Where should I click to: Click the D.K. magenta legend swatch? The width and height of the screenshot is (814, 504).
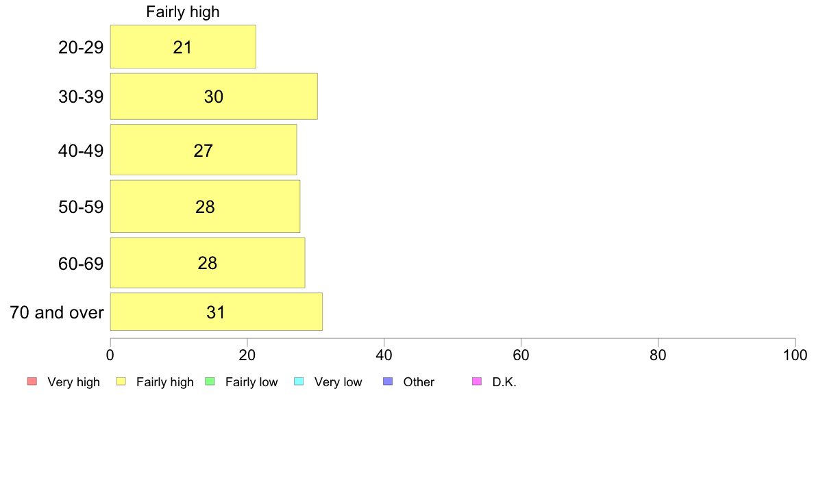pyautogui.click(x=477, y=381)
